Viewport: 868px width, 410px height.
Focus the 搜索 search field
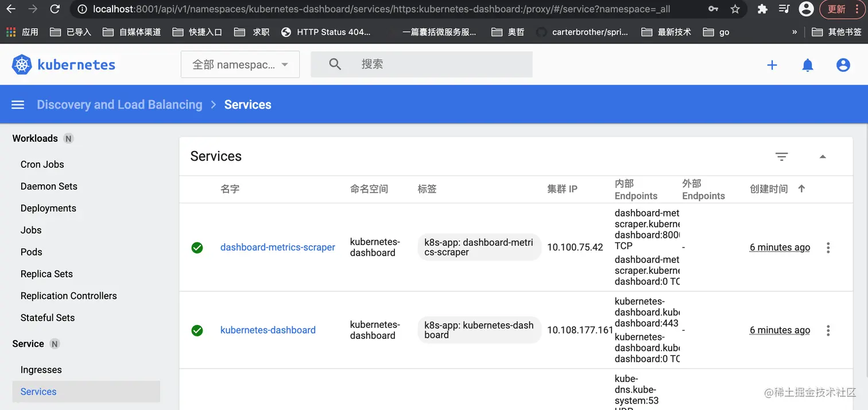421,64
